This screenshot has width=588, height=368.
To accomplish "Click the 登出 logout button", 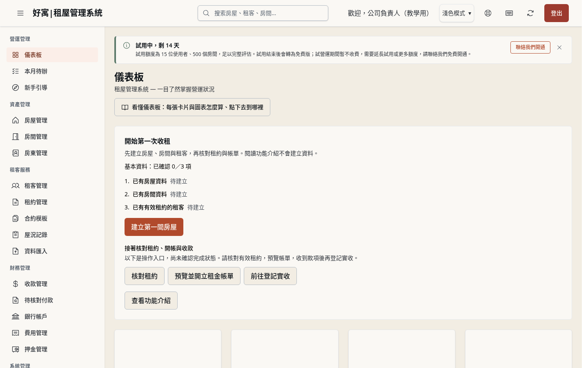I will (x=557, y=13).
